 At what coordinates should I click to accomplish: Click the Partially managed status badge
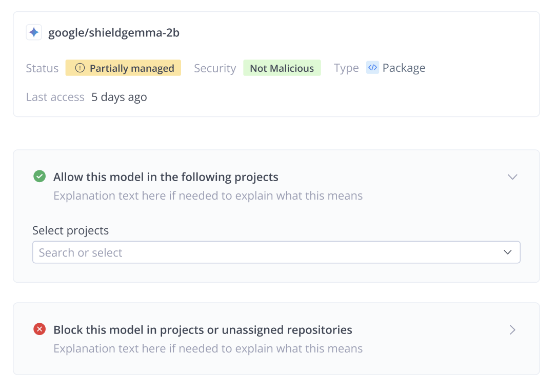click(123, 67)
